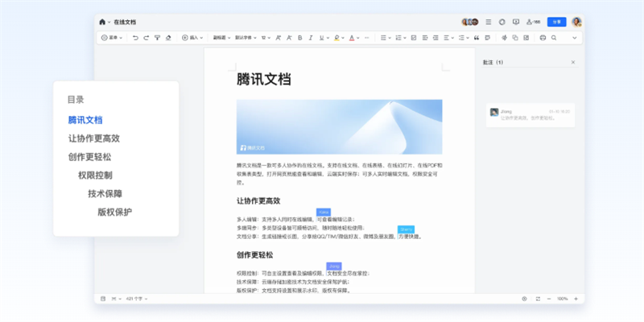
Task: Open the viewers count icon
Action: pyautogui.click(x=534, y=23)
